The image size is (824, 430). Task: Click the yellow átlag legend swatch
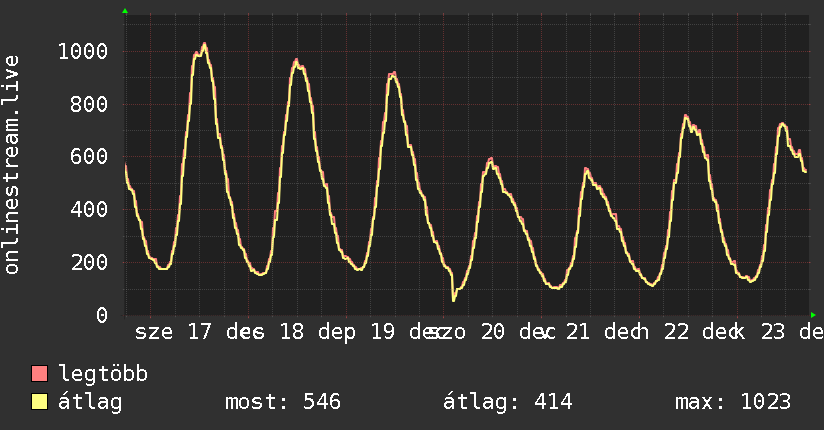[x=39, y=402]
